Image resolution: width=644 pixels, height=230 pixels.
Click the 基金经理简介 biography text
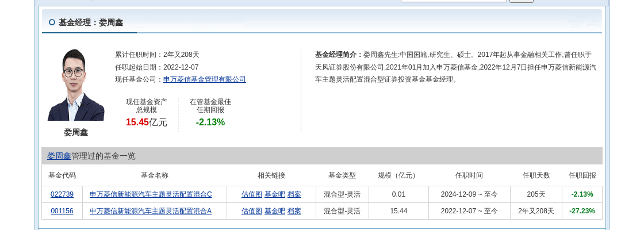point(456,67)
